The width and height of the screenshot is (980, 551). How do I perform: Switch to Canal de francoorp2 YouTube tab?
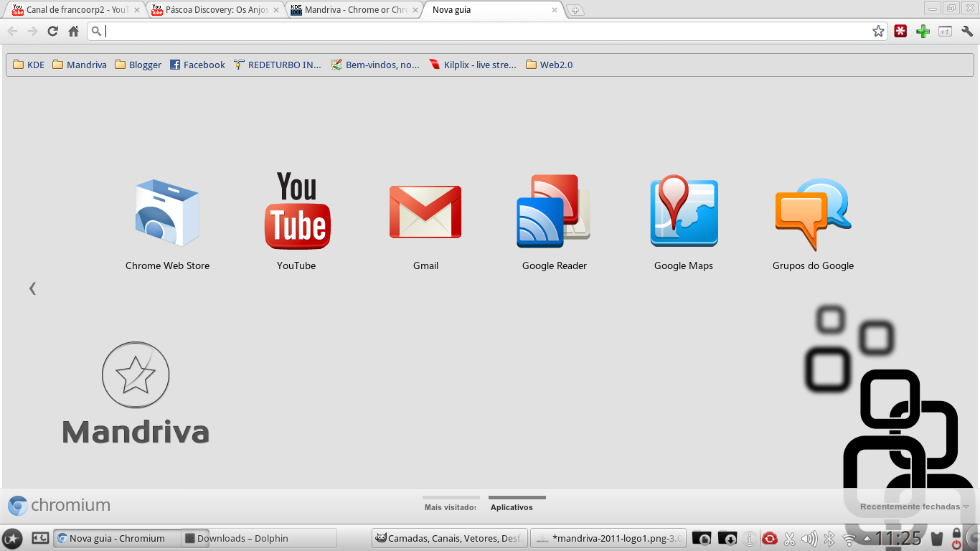pyautogui.click(x=74, y=10)
